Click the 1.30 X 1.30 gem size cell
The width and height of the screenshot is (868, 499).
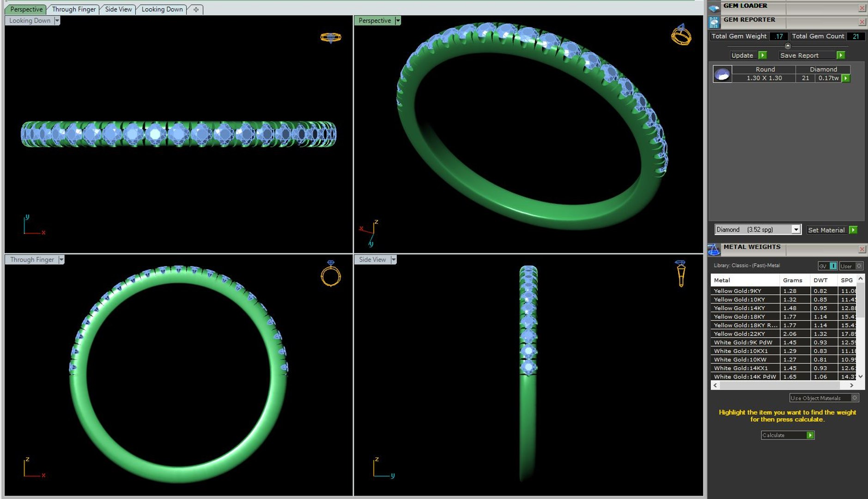[764, 78]
